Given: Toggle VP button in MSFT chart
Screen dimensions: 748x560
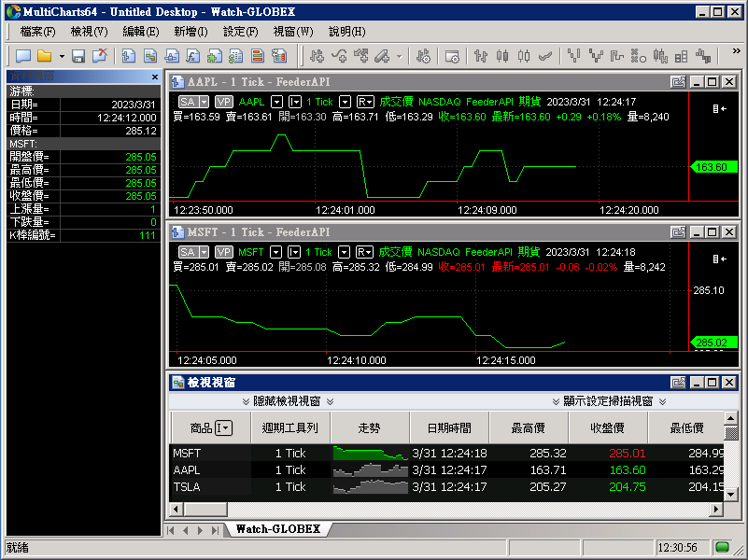Looking at the screenshot, I should coord(224,252).
